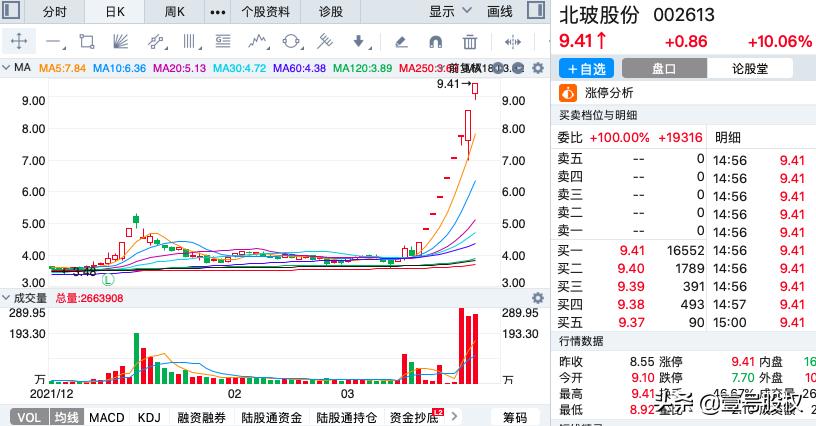Viewport: 816px width, 426px height.
Task: Click the MA5:7.84 label
Action: (62, 68)
